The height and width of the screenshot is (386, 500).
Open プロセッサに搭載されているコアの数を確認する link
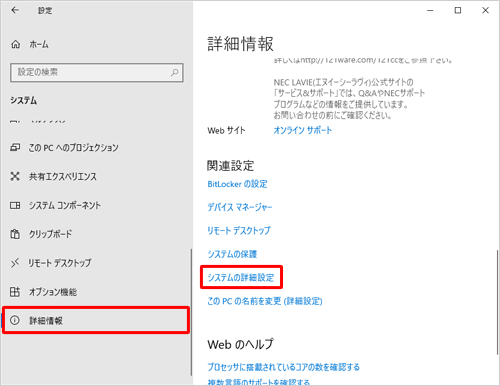284,367
